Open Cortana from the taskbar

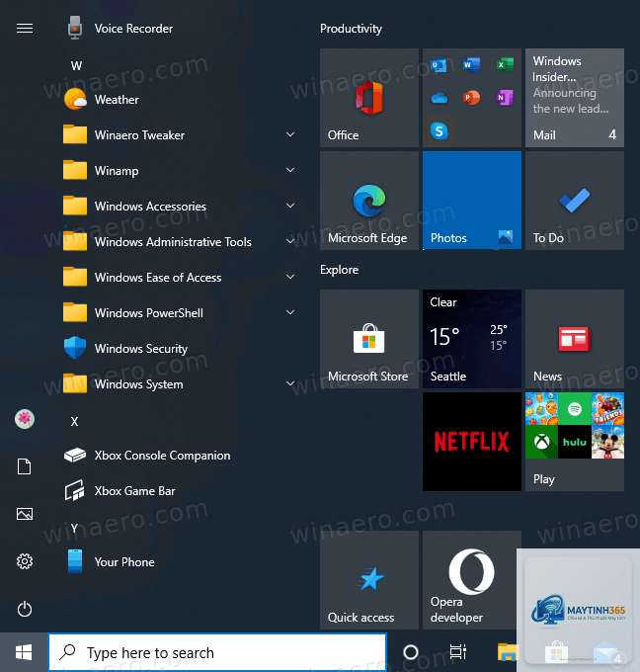pos(411,652)
